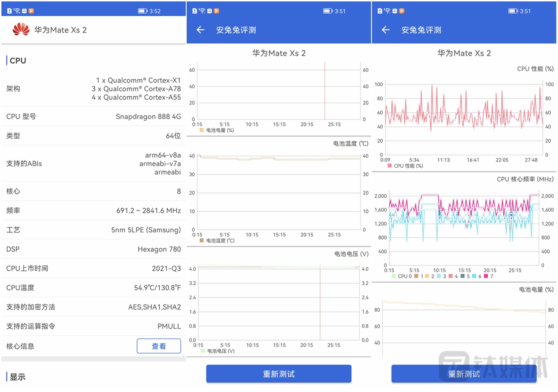558x392 pixels.
Task: Click the Huawei logo icon
Action: [21, 30]
